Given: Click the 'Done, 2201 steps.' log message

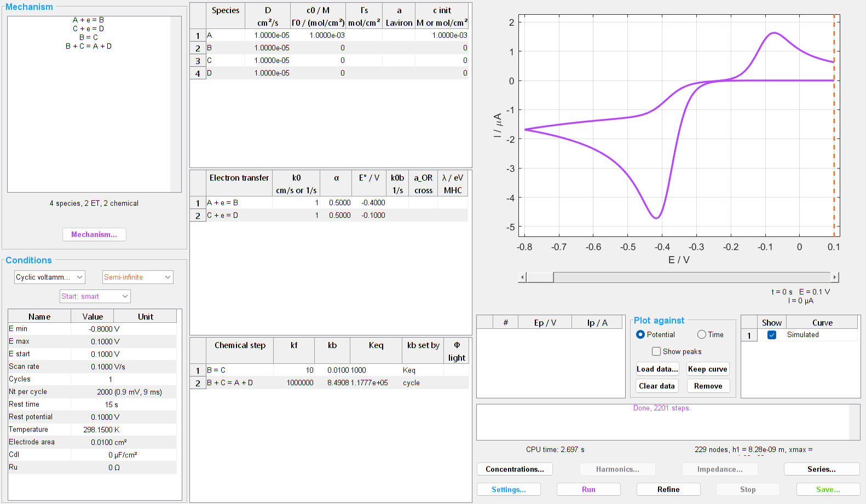Looking at the screenshot, I should [662, 408].
